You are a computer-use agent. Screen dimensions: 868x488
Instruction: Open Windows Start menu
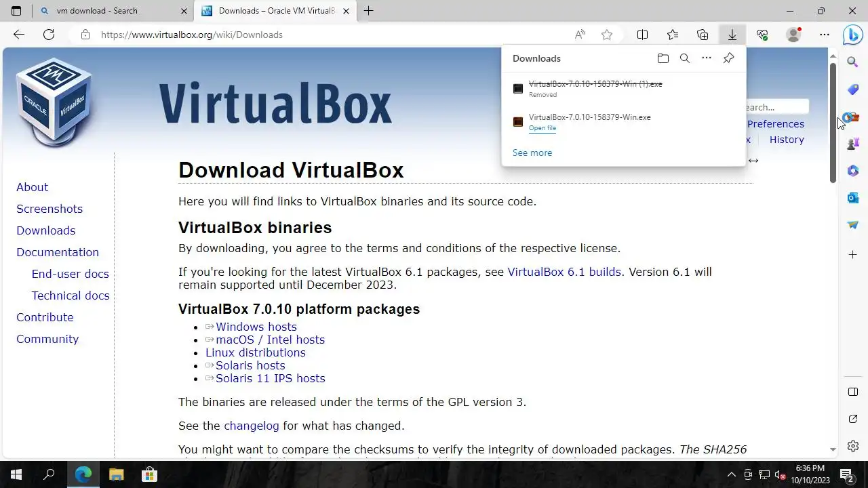point(16,474)
